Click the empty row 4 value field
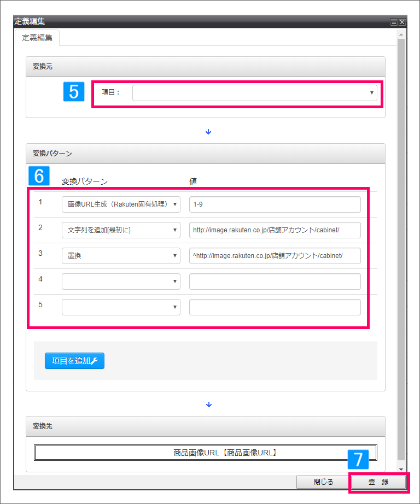The image size is (420, 504). [275, 282]
